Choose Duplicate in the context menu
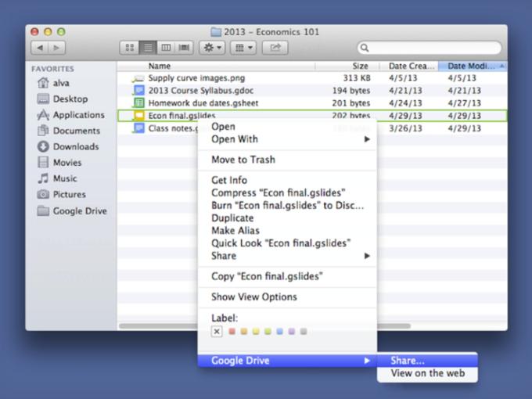The width and height of the screenshot is (532, 399). point(287,217)
